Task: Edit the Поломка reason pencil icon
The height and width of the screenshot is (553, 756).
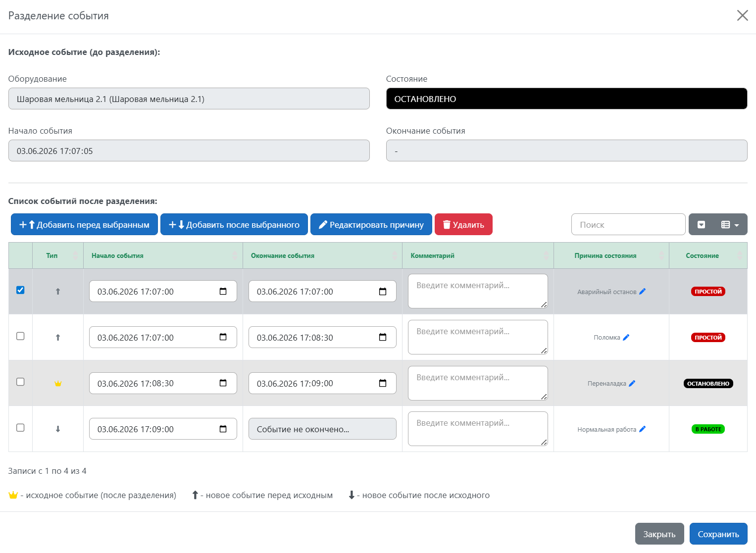Action: (x=626, y=337)
